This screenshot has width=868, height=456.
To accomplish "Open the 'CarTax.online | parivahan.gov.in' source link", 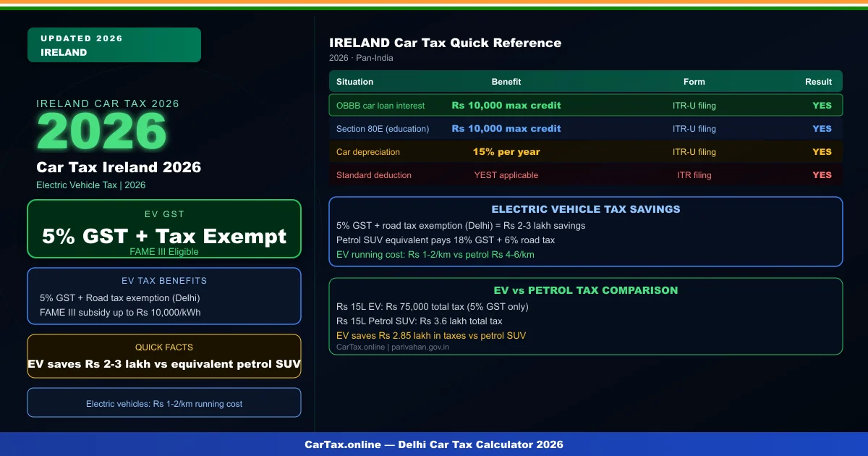I will click(x=393, y=347).
